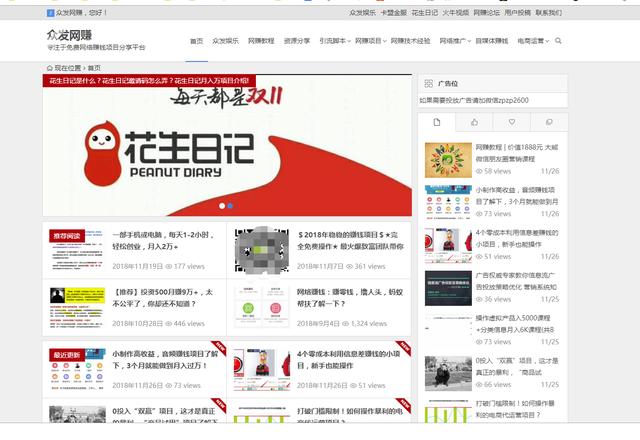Click the ad text mentioning zpzp2600

click(x=474, y=100)
